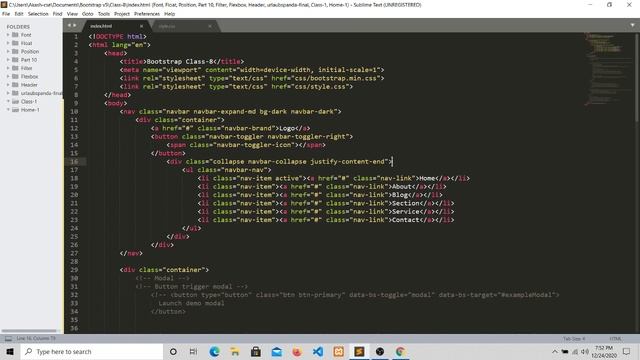Open the tab list dropdown arrow

click(632, 25)
